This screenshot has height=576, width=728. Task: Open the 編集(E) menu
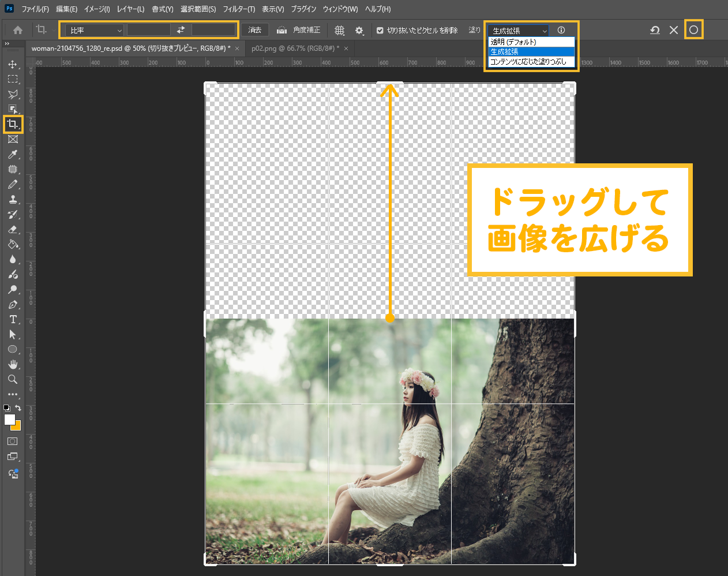coord(66,9)
